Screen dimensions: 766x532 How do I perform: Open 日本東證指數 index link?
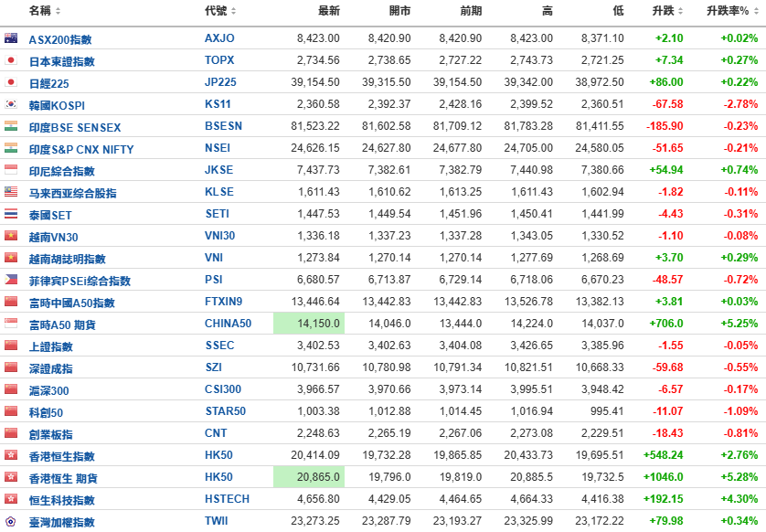pyautogui.click(x=61, y=61)
